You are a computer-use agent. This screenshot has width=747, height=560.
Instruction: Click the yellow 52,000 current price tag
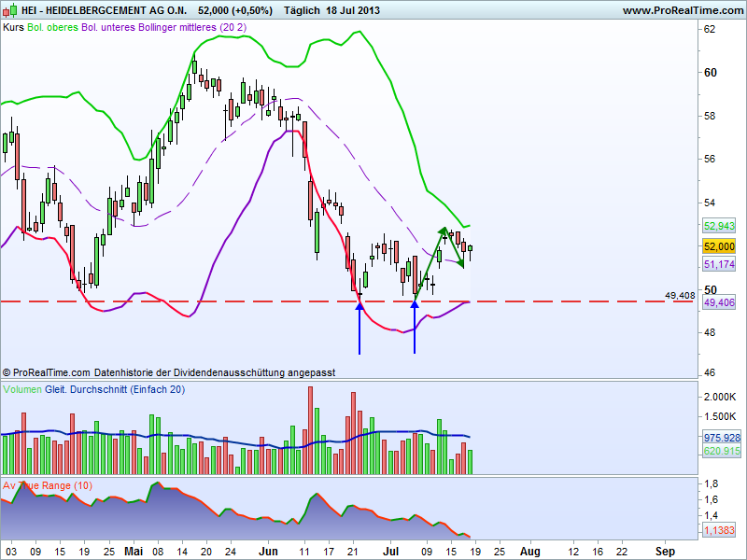719,246
